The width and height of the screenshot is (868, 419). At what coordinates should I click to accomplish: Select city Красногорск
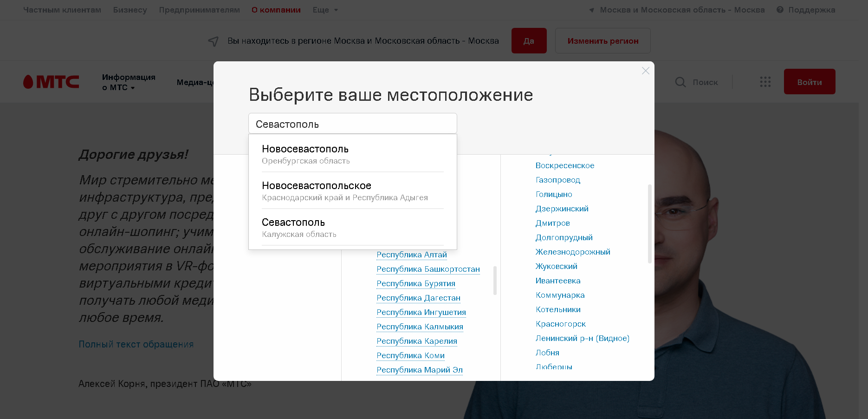click(561, 324)
